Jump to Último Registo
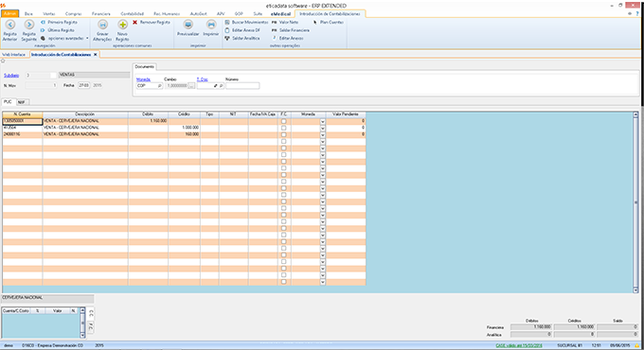 58,30
